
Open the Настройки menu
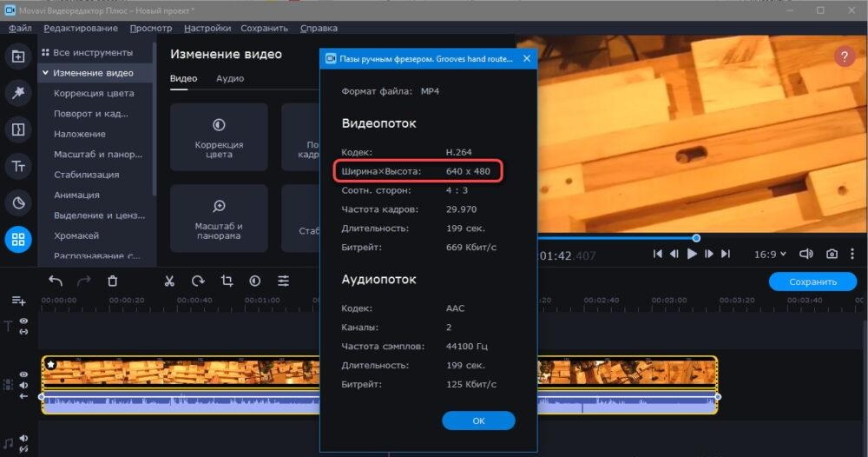point(207,28)
